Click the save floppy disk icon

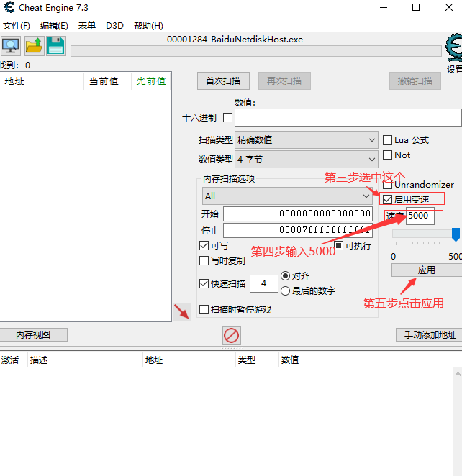(x=56, y=46)
